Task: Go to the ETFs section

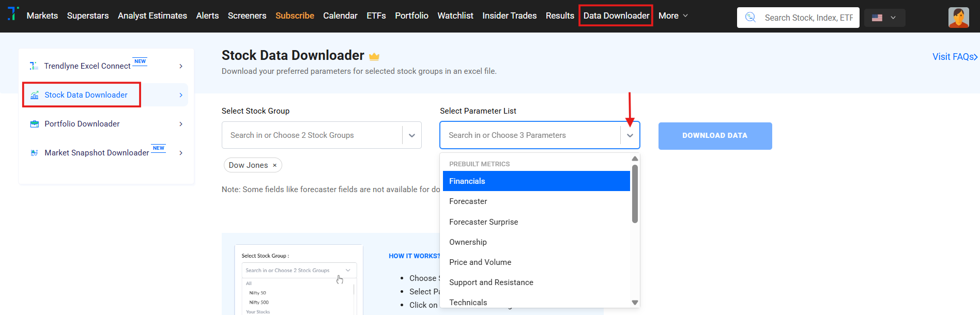Action: [x=376, y=15]
